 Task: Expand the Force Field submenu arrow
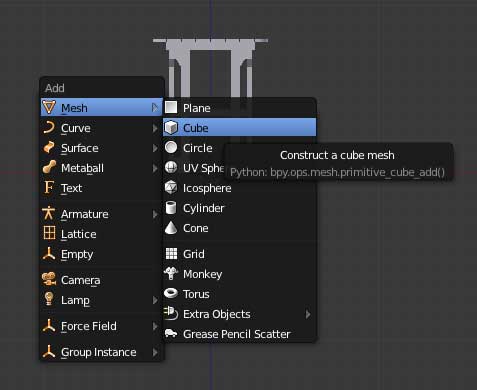(155, 326)
